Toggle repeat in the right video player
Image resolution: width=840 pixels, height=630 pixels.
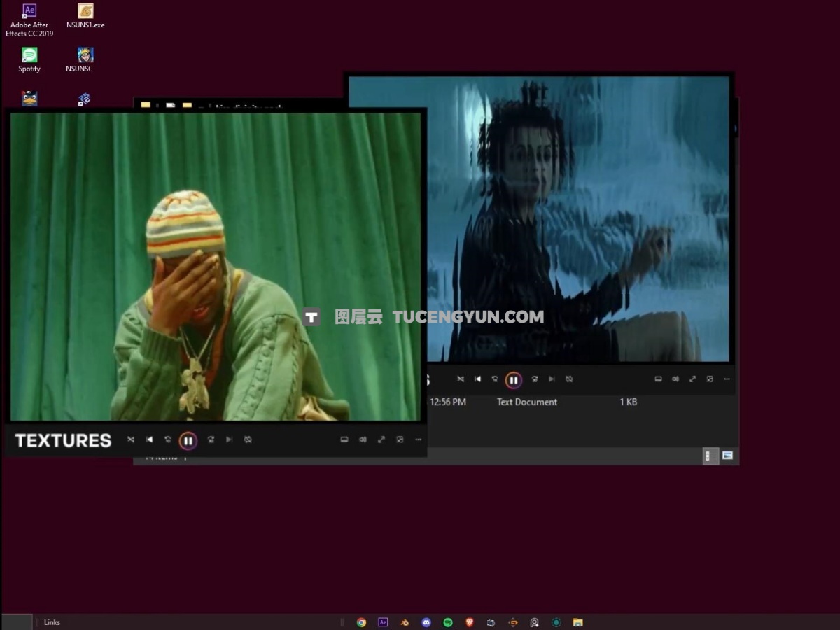(x=569, y=379)
